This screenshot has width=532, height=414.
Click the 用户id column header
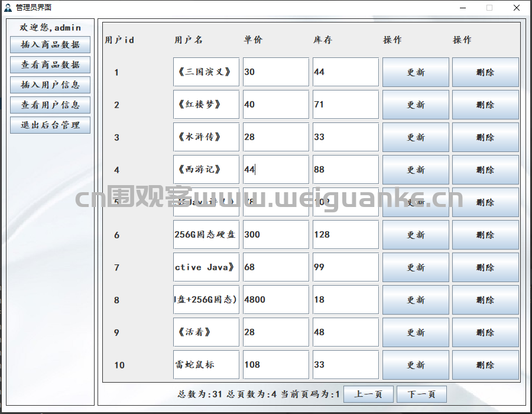click(119, 40)
